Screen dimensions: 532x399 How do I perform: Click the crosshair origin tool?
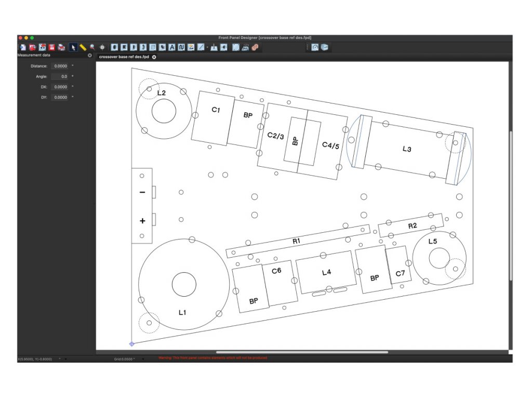tap(102, 47)
